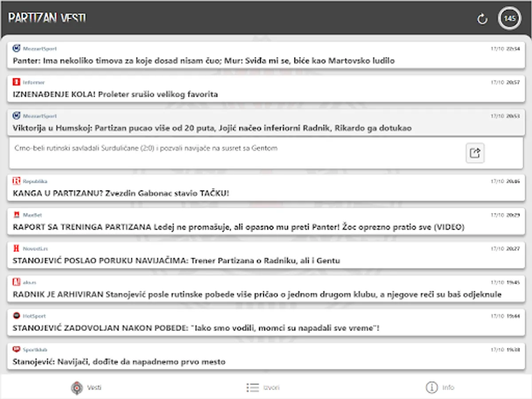Click the alo.rs source logo
This screenshot has width=532, height=399.
tap(16, 282)
